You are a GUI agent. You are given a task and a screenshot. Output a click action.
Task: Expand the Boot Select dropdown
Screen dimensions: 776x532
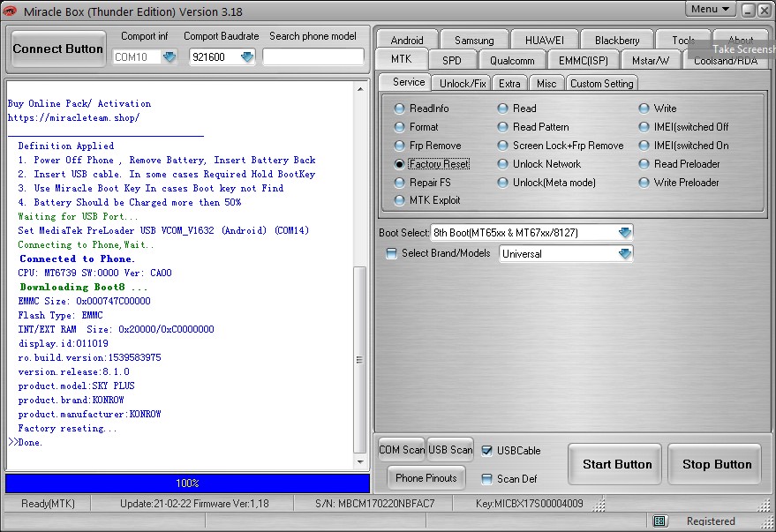coord(625,233)
